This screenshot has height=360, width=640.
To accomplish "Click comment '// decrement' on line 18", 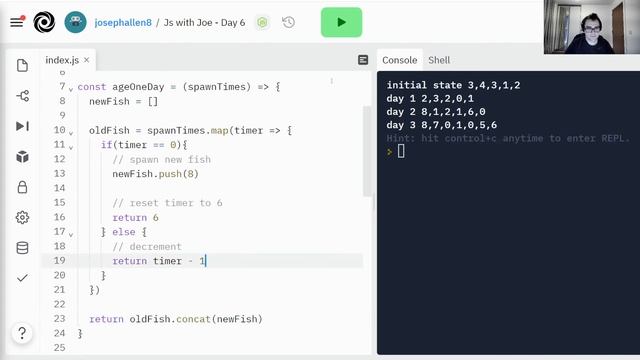I will coord(147,247).
